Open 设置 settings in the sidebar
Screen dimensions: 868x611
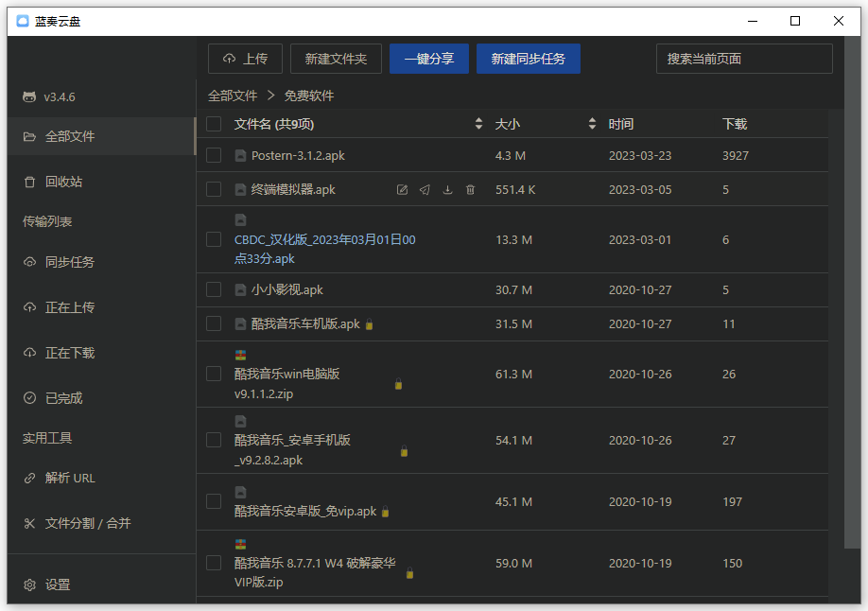(x=101, y=585)
